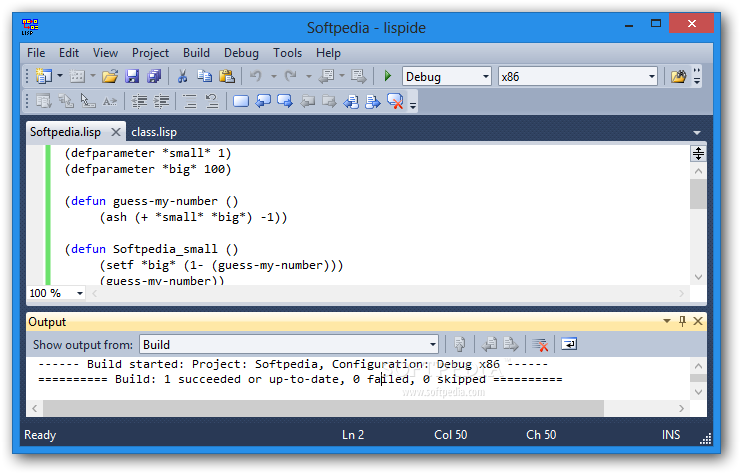Open the x86 platform dropdown
Image resolution: width=741 pixels, height=474 pixels.
coord(652,77)
